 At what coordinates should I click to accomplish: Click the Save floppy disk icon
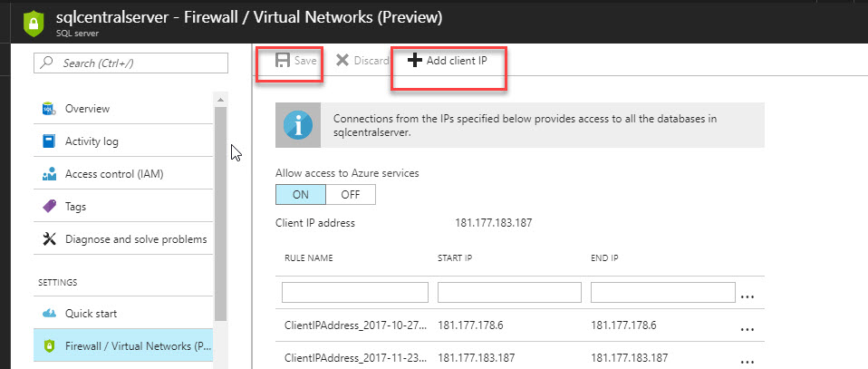tap(283, 61)
